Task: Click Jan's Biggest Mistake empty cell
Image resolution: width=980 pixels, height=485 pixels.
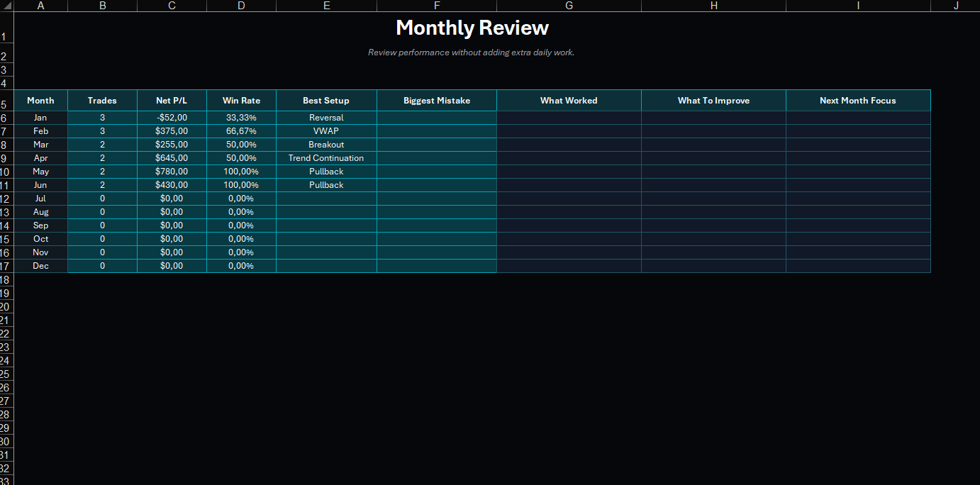Action: tap(437, 118)
